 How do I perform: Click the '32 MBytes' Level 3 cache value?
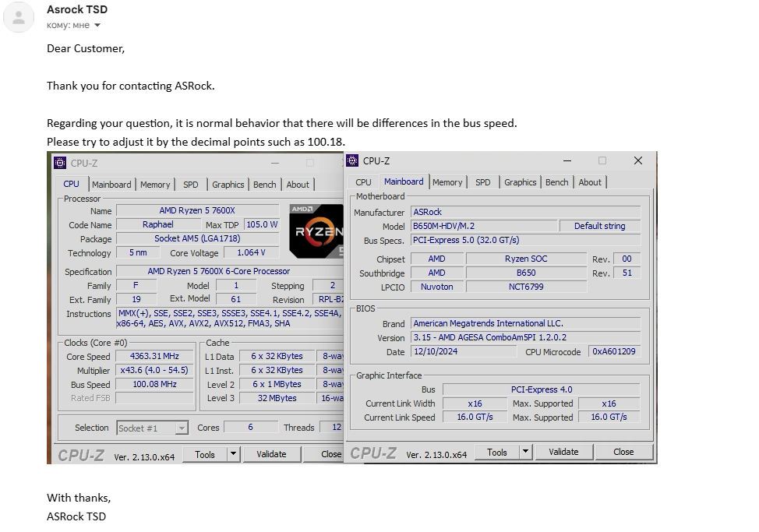[x=277, y=398]
